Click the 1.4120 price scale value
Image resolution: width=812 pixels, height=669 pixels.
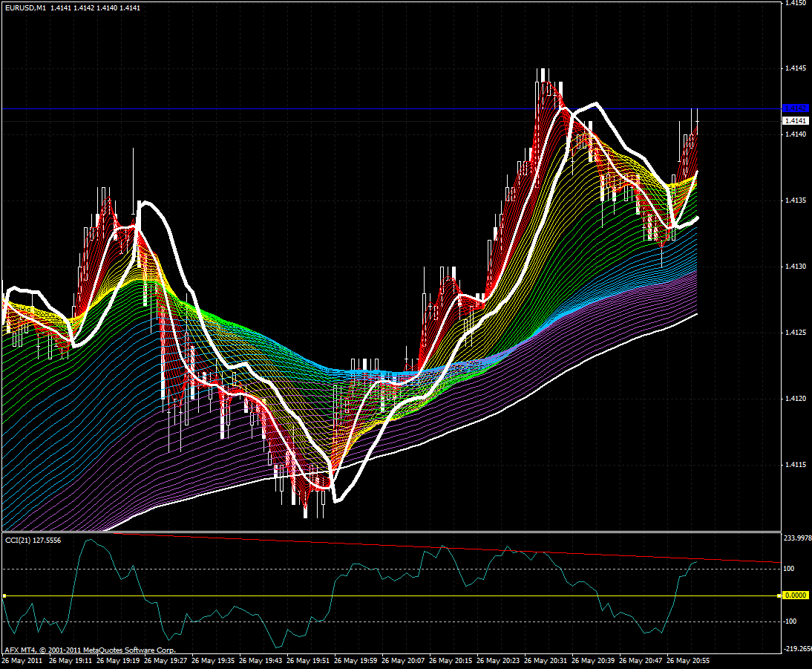point(796,399)
